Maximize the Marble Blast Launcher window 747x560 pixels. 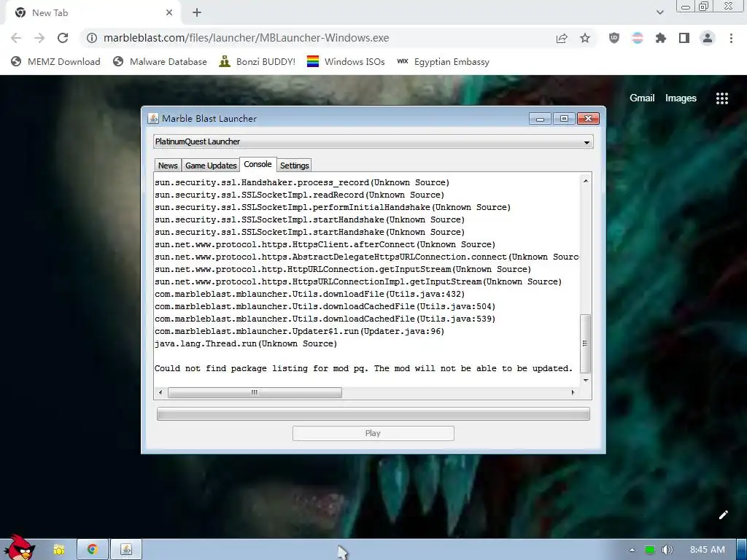564,119
